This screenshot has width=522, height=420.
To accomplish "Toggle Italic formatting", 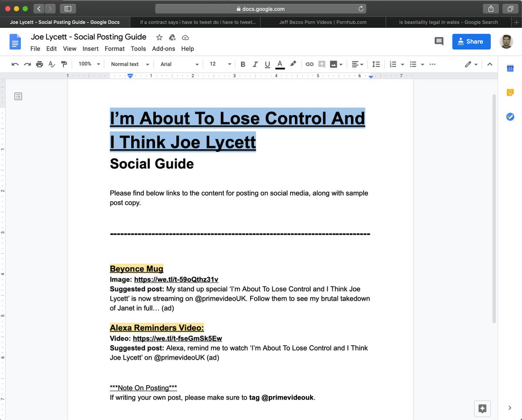I will 255,64.
